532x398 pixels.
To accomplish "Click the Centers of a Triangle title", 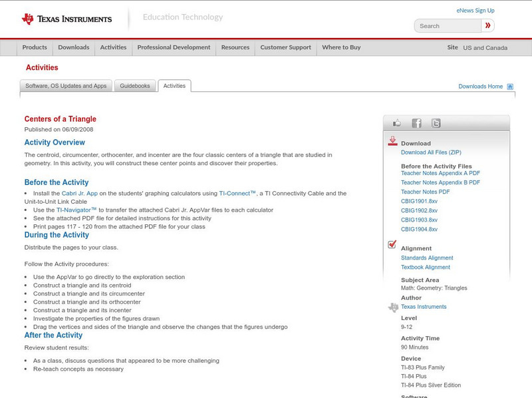I will (x=60, y=119).
